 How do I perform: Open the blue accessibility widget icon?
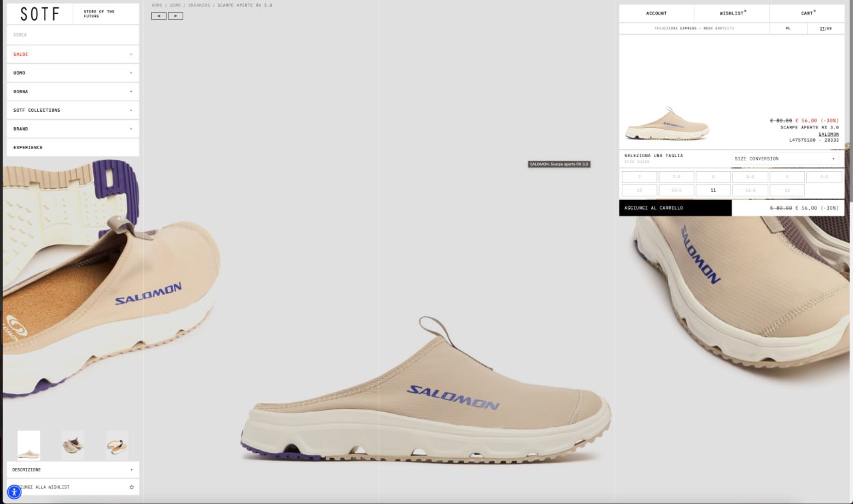[14, 493]
